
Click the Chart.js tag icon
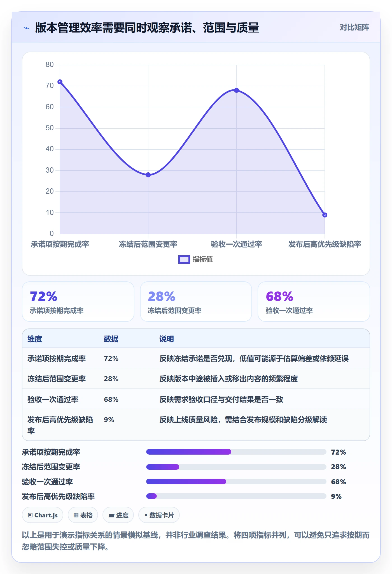[30, 515]
